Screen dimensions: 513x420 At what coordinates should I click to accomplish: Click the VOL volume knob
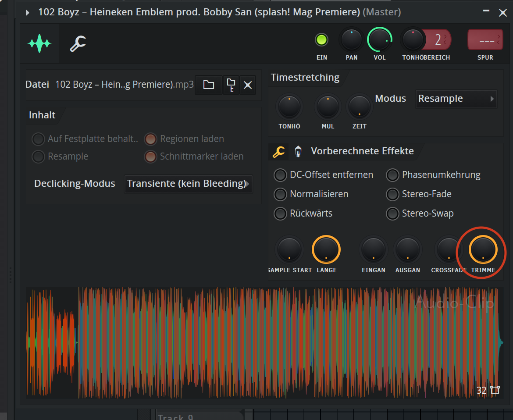point(380,40)
